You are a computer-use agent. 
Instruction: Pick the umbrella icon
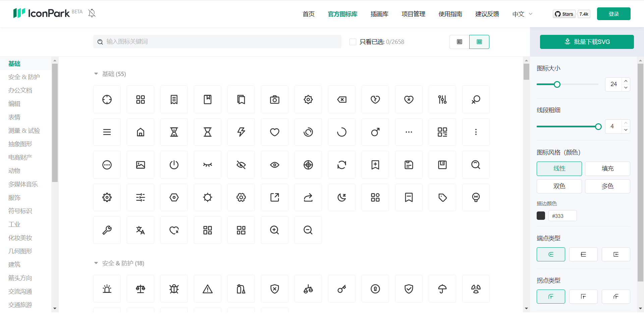(x=442, y=289)
